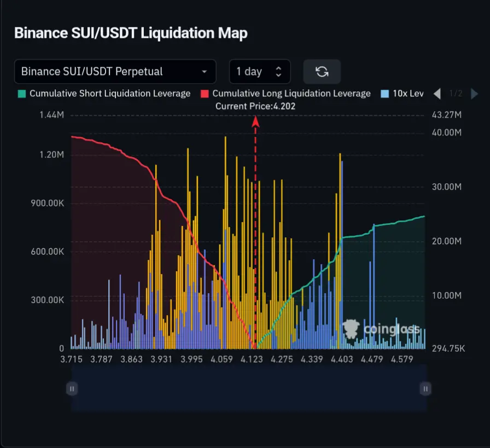
Task: Click the x-axis label 3.715
Action: [x=71, y=359]
